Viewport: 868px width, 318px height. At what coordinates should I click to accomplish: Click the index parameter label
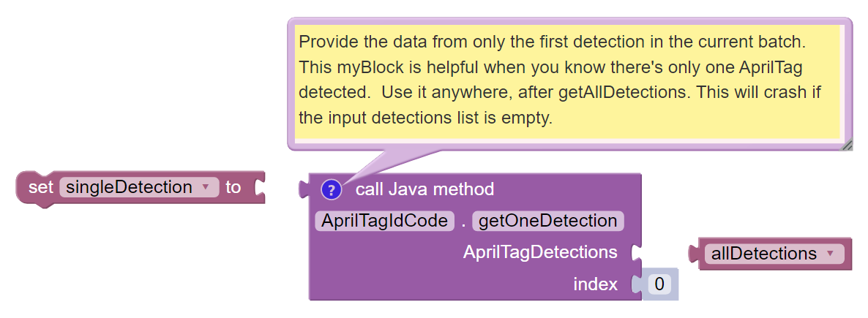(x=595, y=284)
